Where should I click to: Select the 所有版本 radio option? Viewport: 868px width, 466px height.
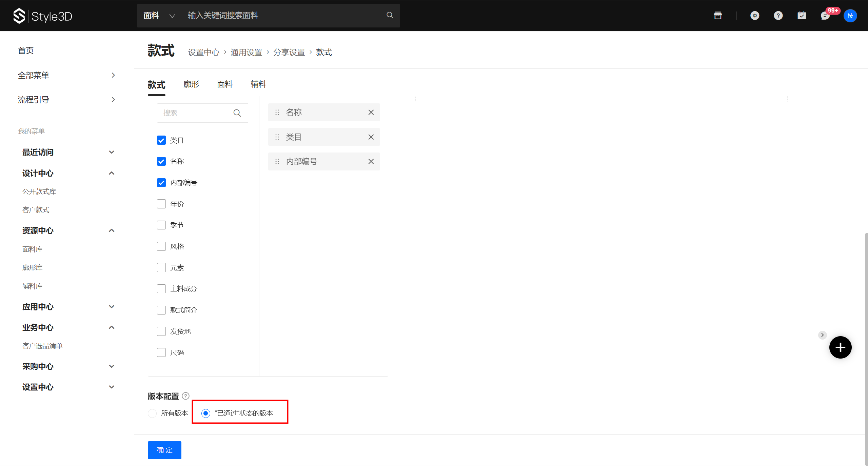[x=152, y=413]
